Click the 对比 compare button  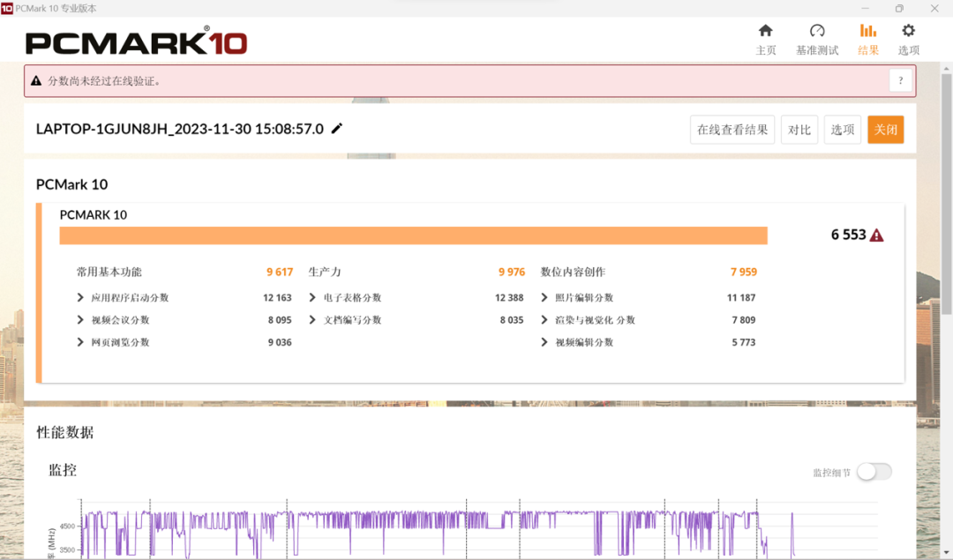point(799,130)
